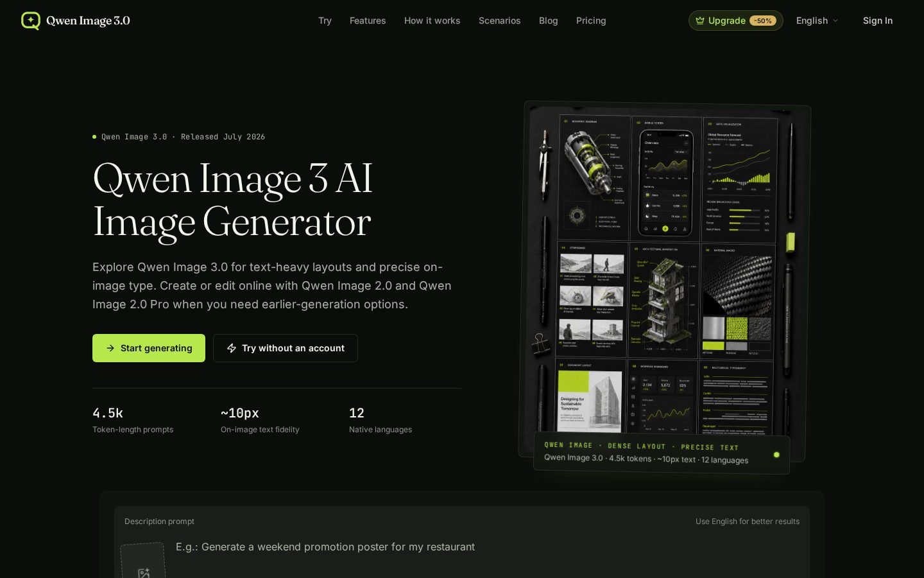Click the -50% discount badge
Image resolution: width=924 pixels, height=578 pixels.
(763, 21)
